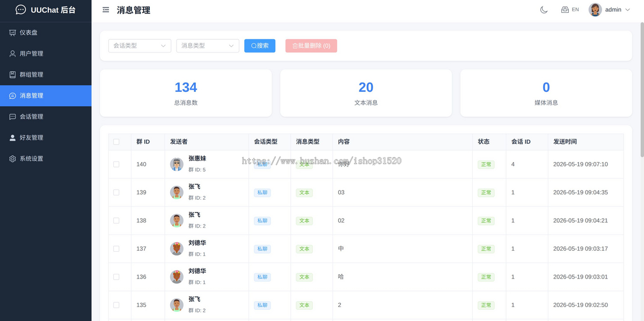Select the checkbox for row 139
The image size is (644, 321).
click(x=116, y=192)
